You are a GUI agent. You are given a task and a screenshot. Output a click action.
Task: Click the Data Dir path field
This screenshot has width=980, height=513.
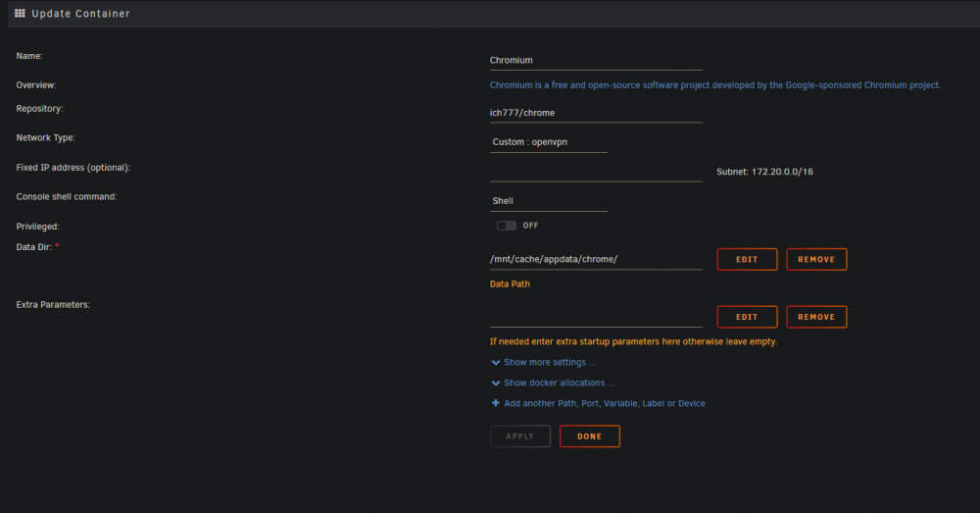(x=596, y=260)
